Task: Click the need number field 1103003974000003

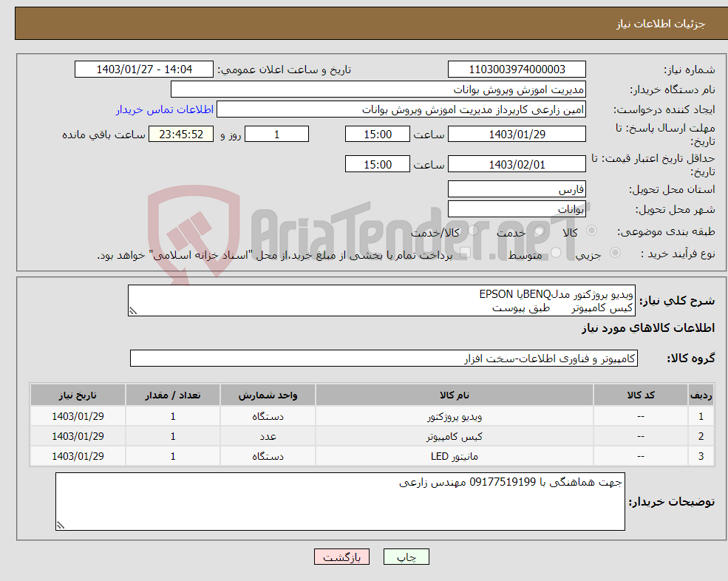Action: (517, 69)
